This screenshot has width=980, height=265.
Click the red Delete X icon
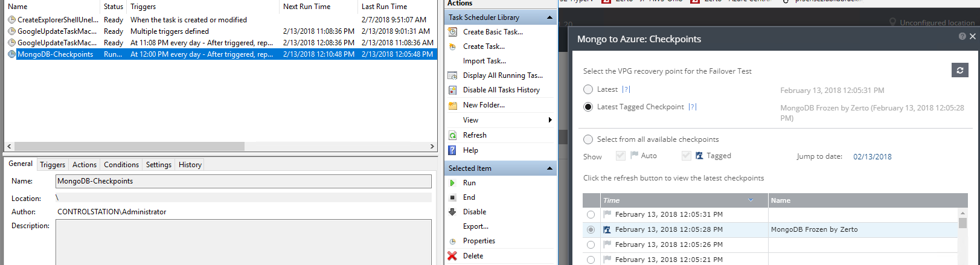point(452,256)
